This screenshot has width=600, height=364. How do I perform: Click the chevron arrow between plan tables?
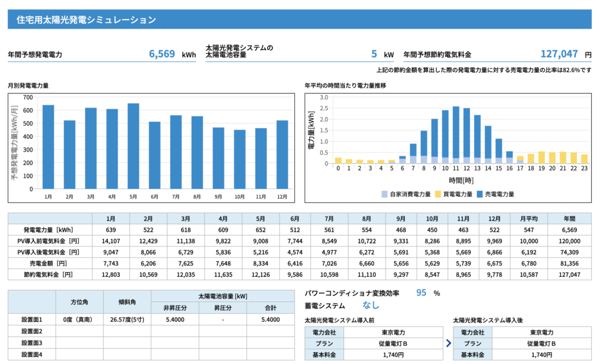(x=449, y=344)
